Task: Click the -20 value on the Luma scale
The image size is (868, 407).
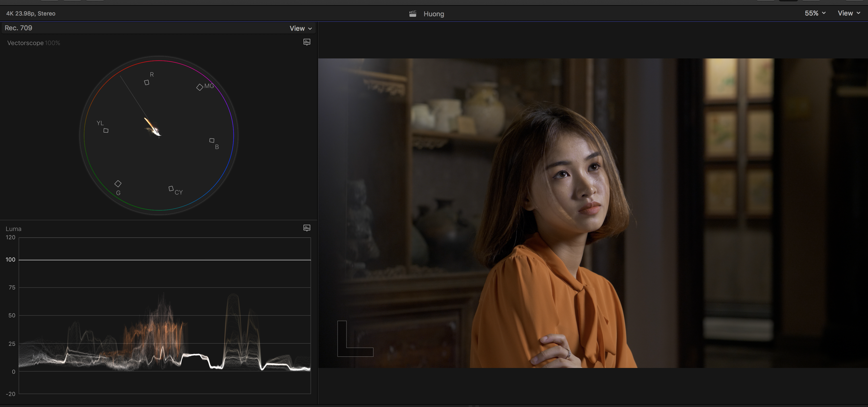Action: (x=10, y=394)
